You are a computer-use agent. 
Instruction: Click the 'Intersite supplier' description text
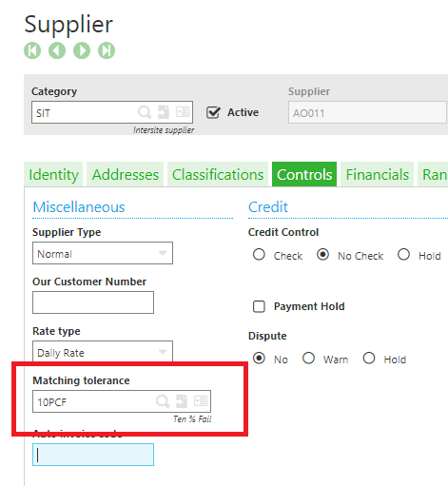pos(164,130)
